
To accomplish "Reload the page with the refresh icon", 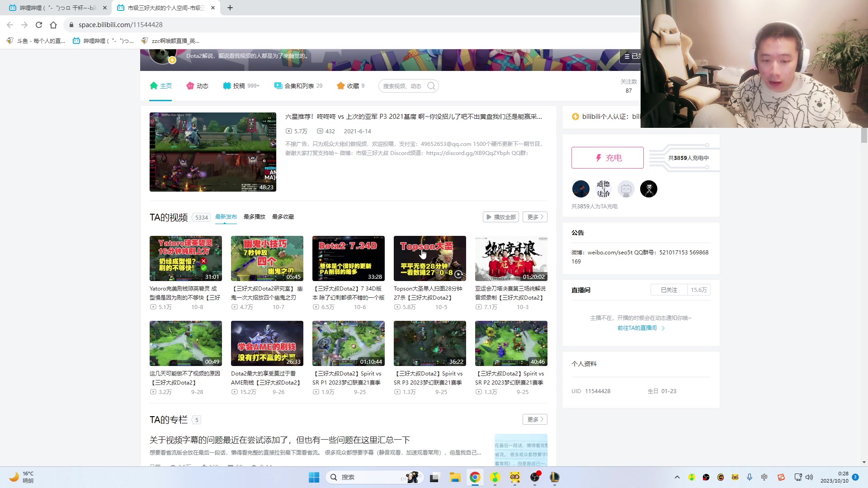I will [39, 25].
